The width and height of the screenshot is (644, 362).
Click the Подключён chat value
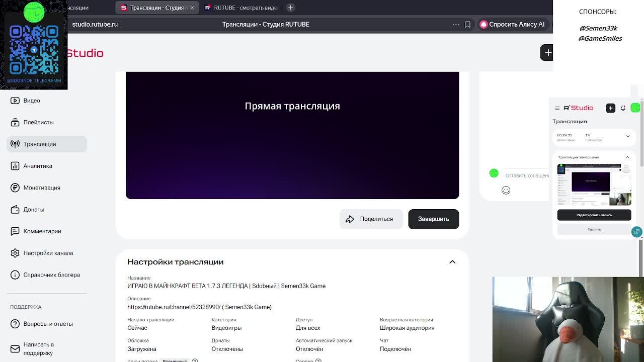point(395,349)
